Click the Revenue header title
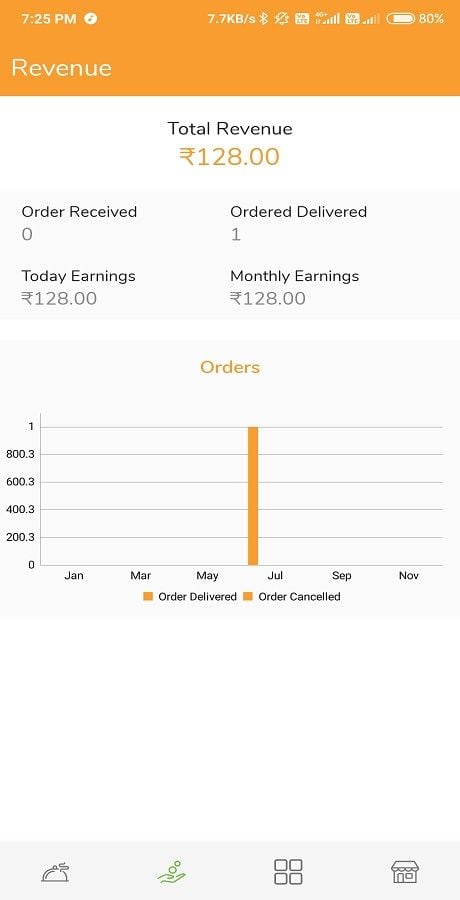This screenshot has width=460, height=900. coord(61,68)
